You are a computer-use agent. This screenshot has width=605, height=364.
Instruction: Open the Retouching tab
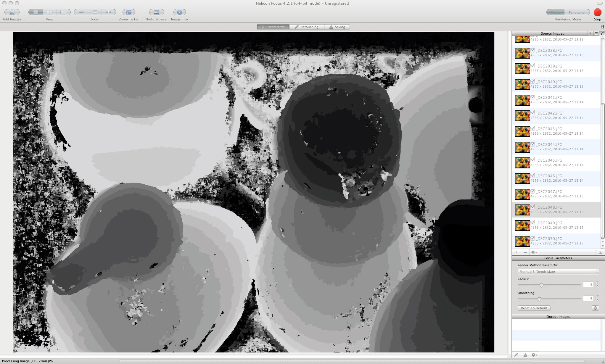pyautogui.click(x=307, y=27)
